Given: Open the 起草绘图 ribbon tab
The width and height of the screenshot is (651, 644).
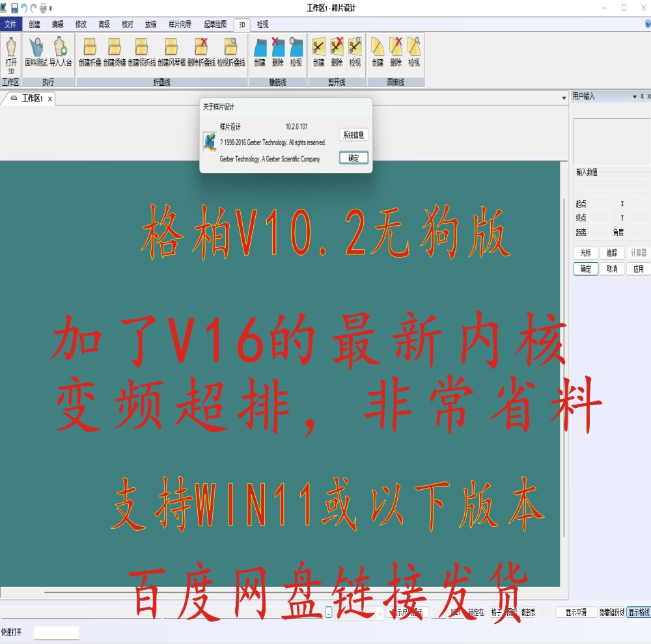Looking at the screenshot, I should 215,25.
